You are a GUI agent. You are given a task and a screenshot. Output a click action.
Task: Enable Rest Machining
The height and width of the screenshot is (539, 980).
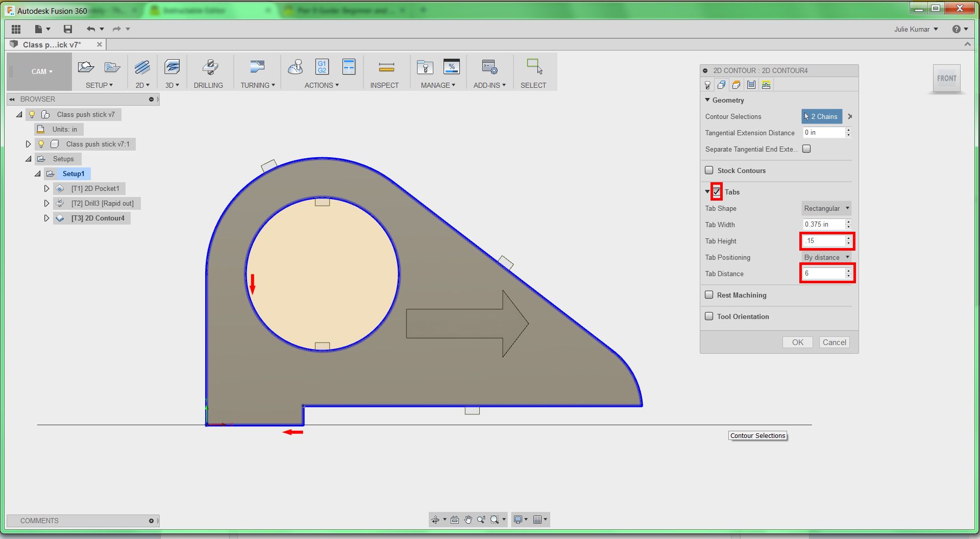tap(709, 295)
